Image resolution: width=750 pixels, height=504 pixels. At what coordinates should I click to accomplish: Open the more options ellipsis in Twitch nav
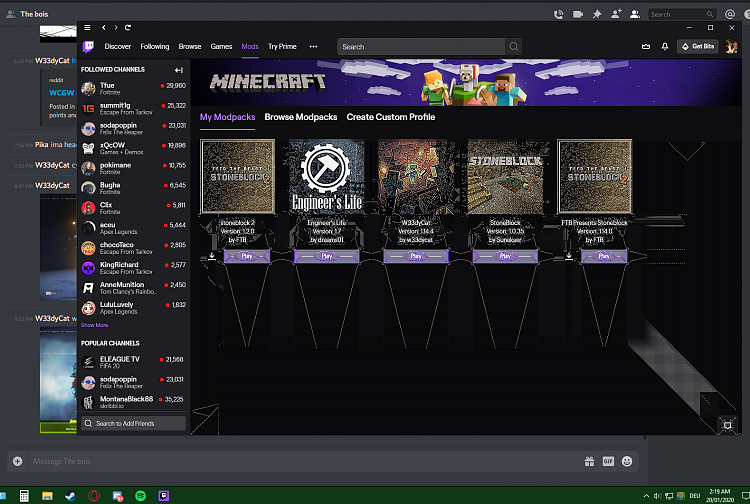[313, 46]
